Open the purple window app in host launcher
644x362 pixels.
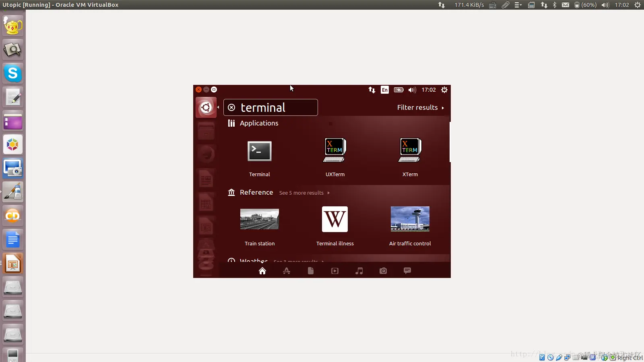13,121
